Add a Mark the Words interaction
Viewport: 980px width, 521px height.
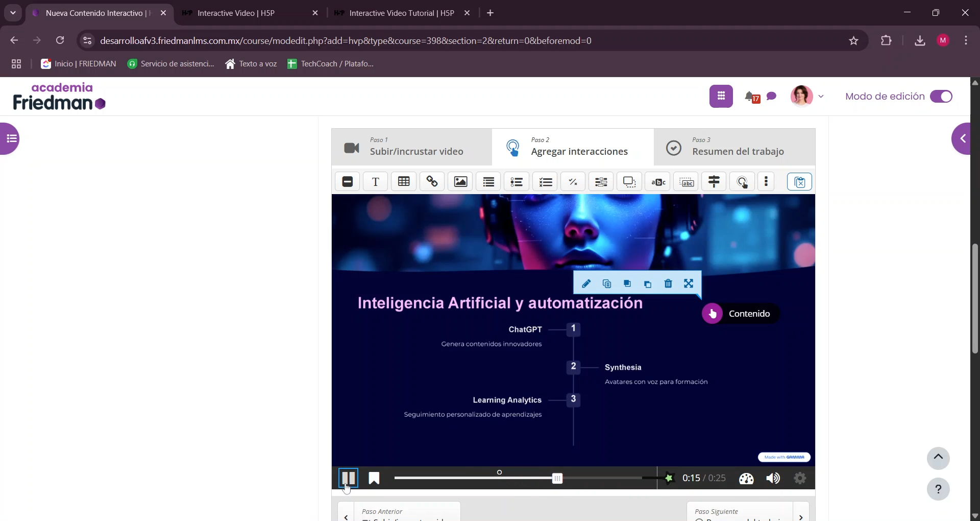(658, 182)
